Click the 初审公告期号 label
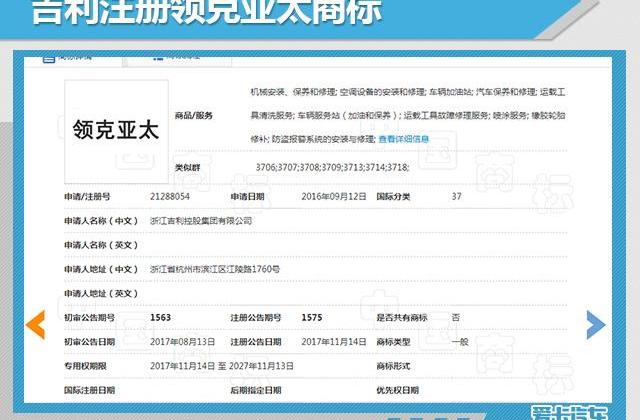The height and width of the screenshot is (420, 640). tap(89, 318)
